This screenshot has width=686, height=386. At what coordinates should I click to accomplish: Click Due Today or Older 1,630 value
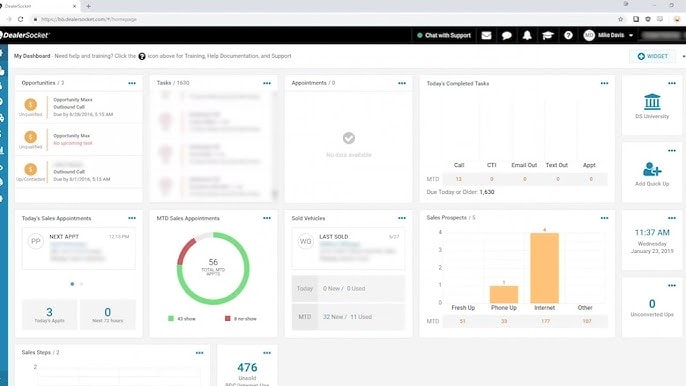click(487, 192)
